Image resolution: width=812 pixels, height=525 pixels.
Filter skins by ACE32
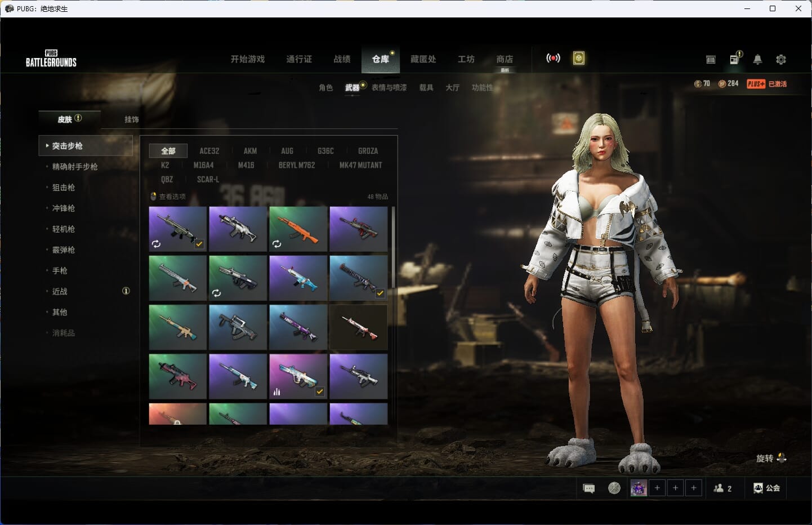pos(209,151)
